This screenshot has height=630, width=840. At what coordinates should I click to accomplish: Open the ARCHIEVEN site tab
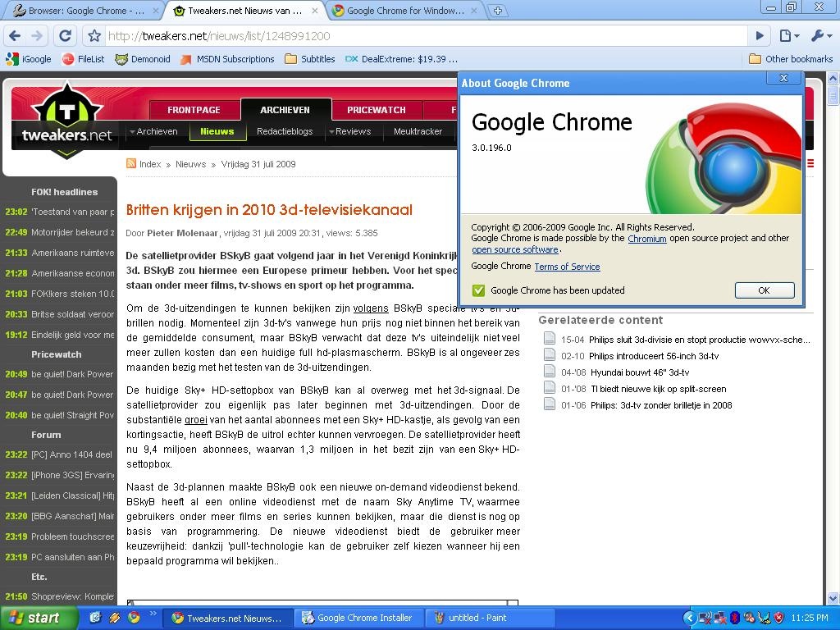pos(285,110)
